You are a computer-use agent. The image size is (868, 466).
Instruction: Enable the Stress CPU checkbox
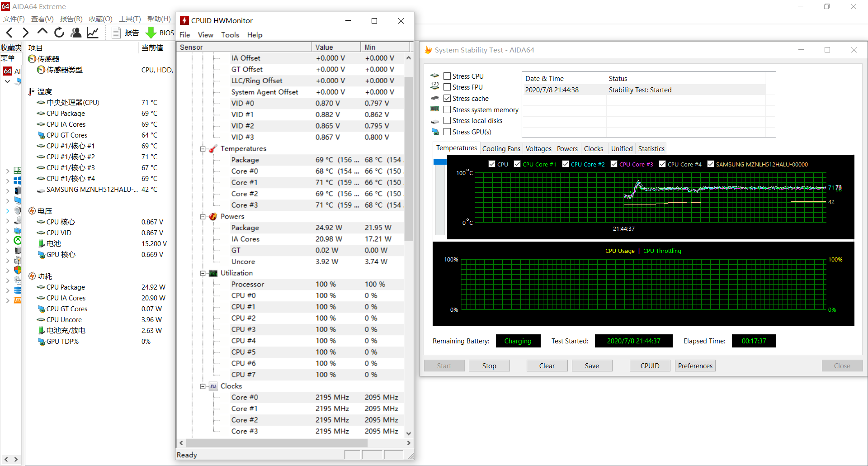(x=447, y=76)
